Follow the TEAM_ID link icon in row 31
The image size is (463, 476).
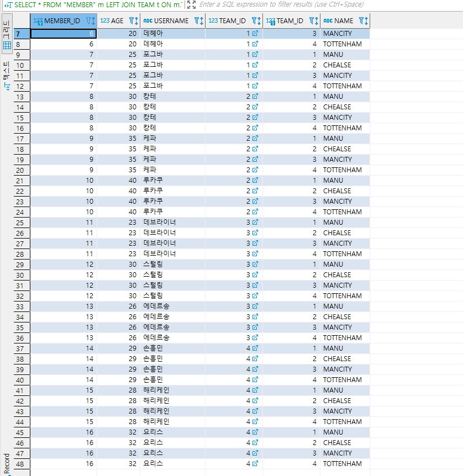(x=255, y=285)
